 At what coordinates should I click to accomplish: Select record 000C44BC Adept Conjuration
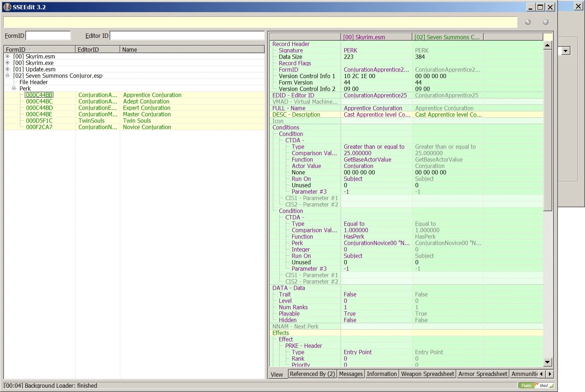pyautogui.click(x=134, y=101)
